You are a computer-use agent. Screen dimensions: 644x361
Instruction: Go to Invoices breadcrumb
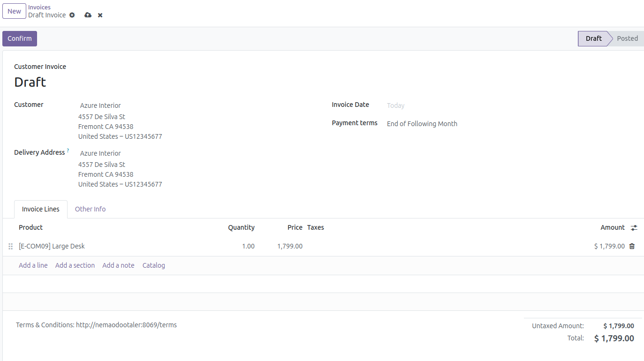39,7
